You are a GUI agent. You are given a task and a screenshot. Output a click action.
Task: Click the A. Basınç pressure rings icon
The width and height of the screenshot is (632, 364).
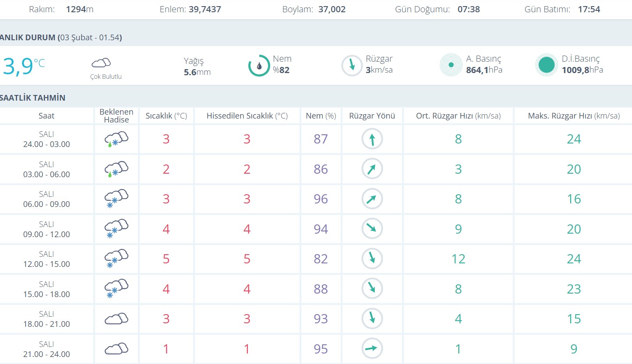coord(451,65)
